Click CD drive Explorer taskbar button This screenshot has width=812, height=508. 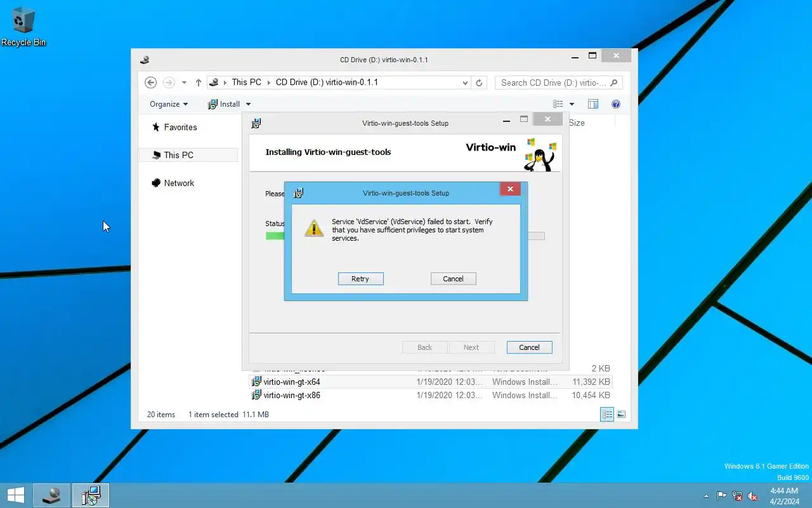coord(51,495)
